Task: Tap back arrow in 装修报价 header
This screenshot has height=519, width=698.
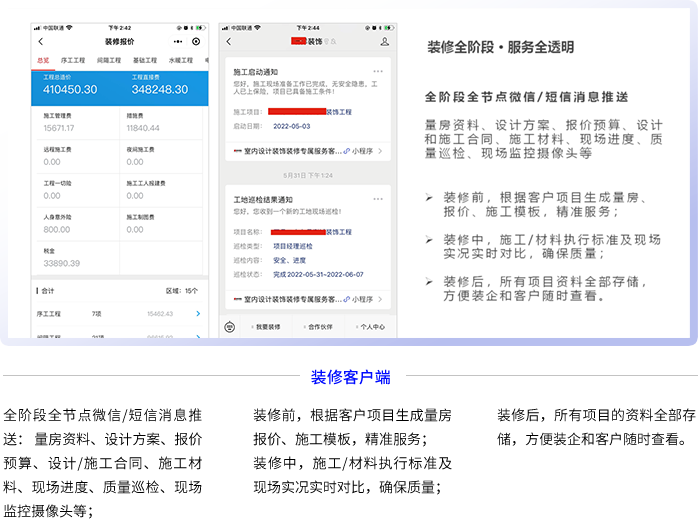Action: [x=40, y=42]
